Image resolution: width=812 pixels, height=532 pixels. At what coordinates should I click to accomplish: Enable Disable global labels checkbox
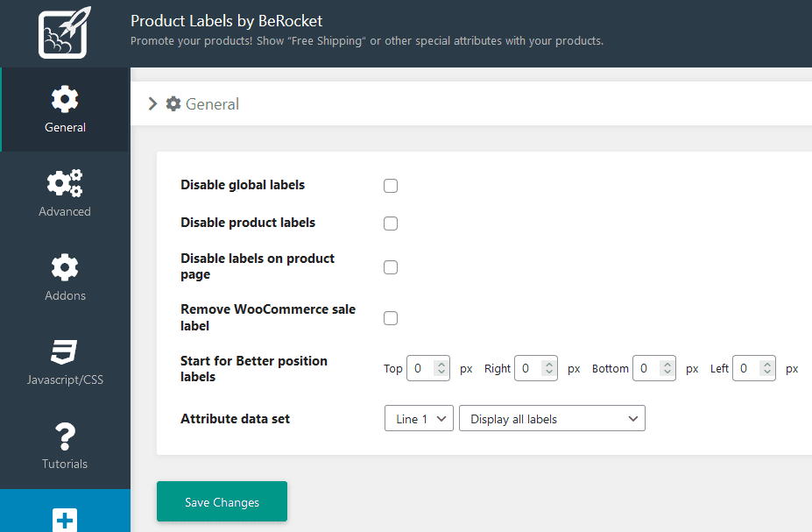(x=391, y=186)
